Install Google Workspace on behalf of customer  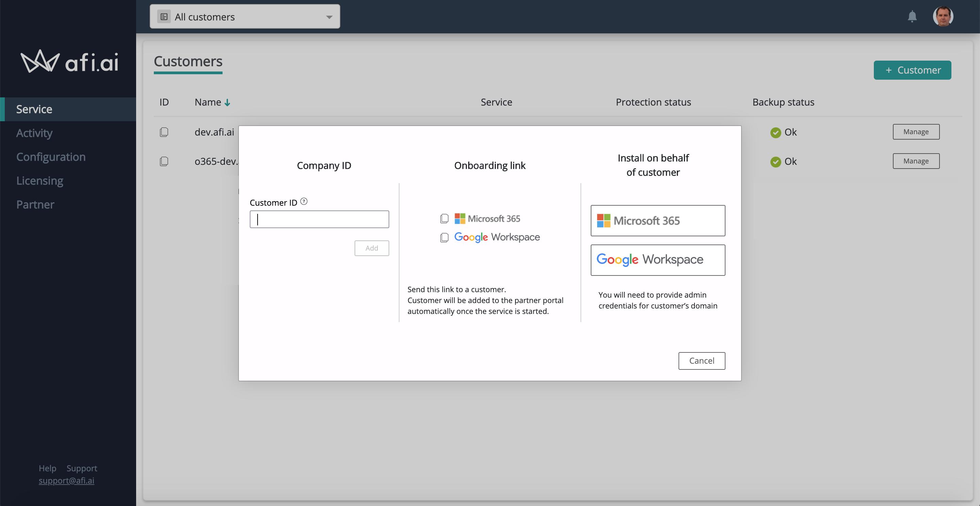point(658,260)
